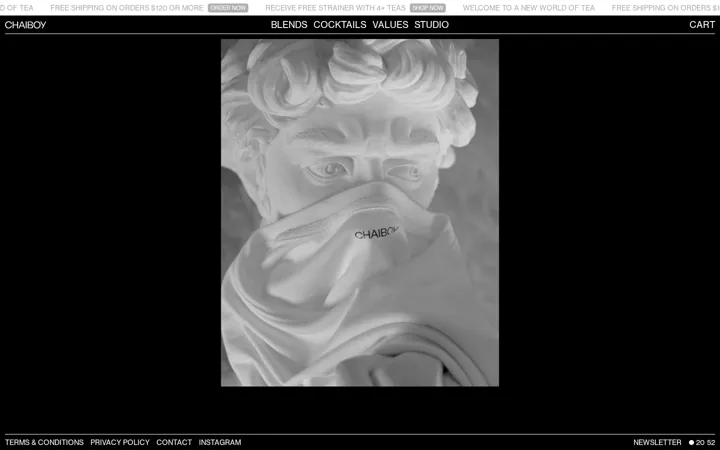Image resolution: width=720 pixels, height=450 pixels.
Task: Open the STUDIO section
Action: pyautogui.click(x=431, y=25)
